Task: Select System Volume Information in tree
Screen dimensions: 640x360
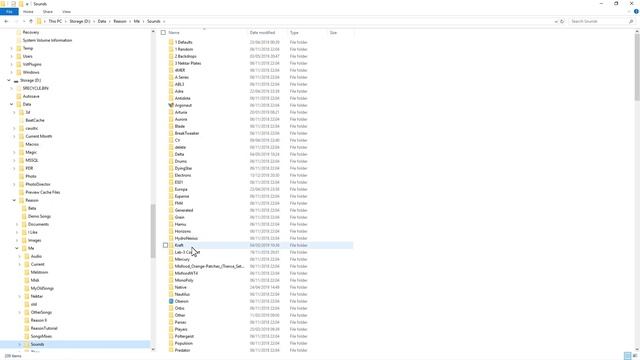Action: (x=47, y=40)
